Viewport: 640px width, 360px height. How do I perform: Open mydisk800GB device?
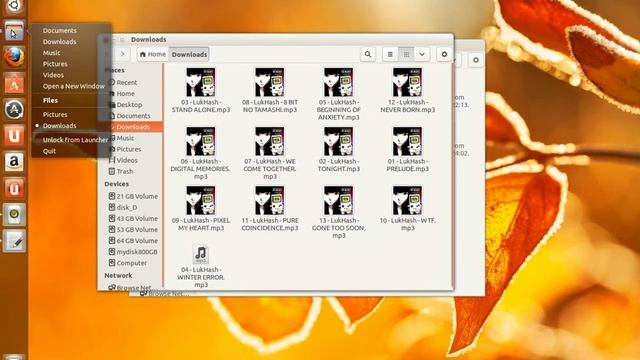(133, 252)
